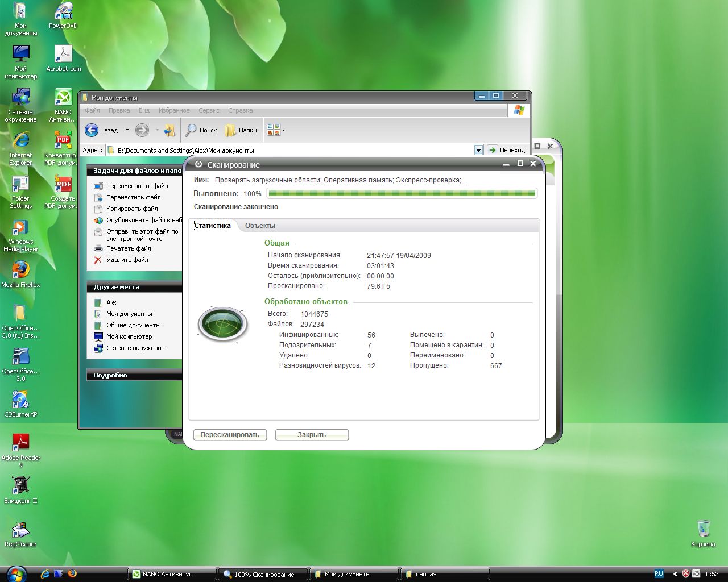The width and height of the screenshot is (728, 582).
Task: Click the taskbar clock showing 0:53
Action: tap(712, 574)
